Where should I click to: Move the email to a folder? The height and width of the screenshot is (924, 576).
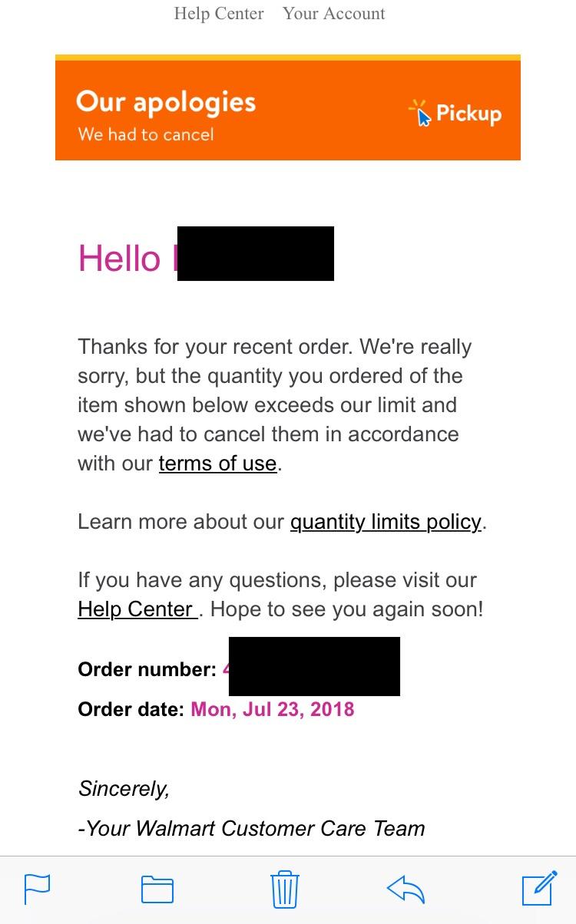pos(156,889)
